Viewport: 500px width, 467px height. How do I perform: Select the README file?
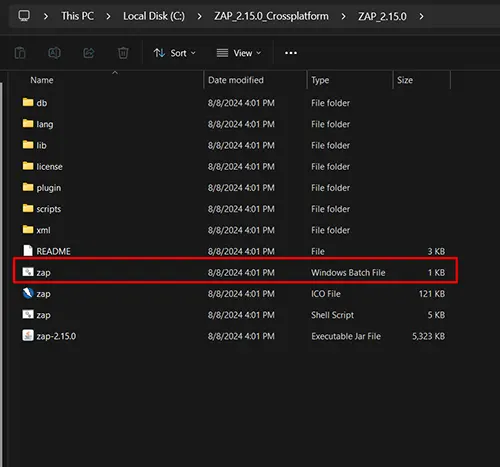[x=233, y=251]
